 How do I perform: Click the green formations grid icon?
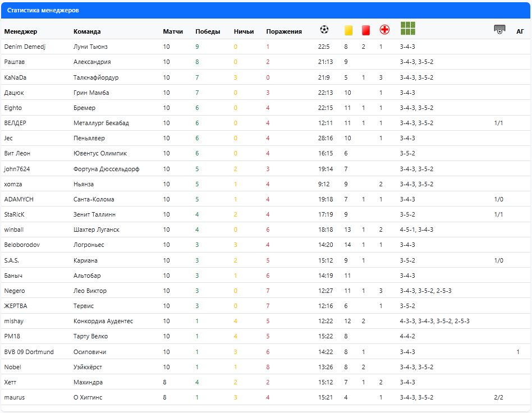pos(408,28)
